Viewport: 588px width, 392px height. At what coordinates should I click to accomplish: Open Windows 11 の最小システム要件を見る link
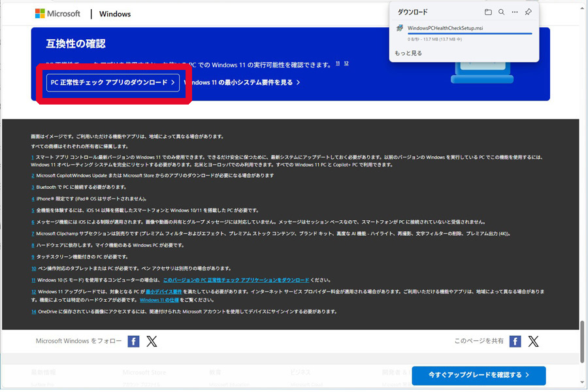[x=242, y=82]
